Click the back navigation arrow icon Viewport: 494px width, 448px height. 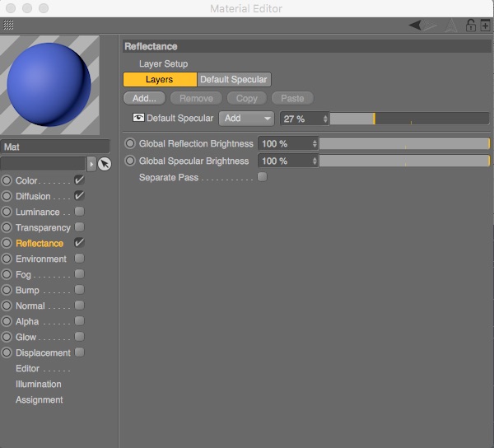click(x=417, y=26)
